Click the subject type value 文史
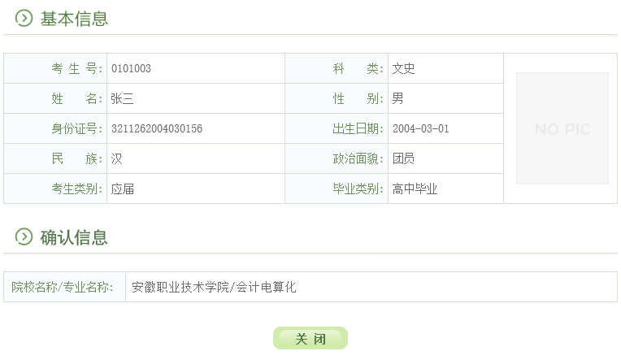Screen dimensions: 621x364 coord(403,69)
